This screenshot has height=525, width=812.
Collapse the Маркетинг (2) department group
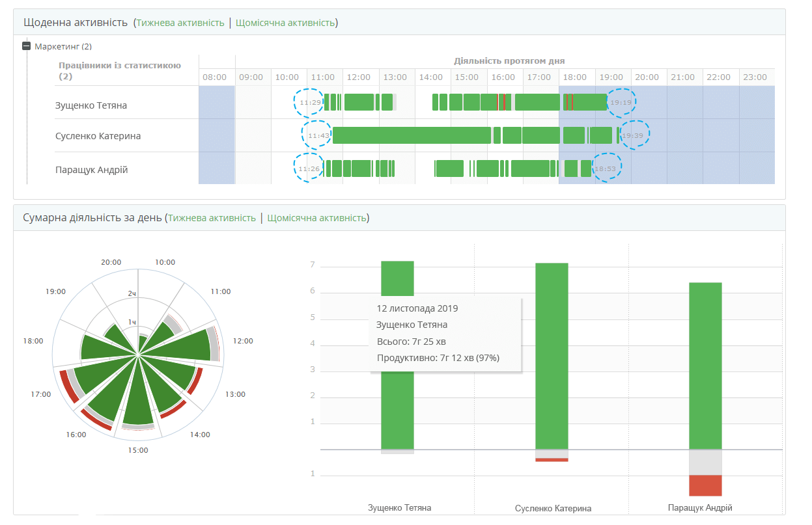pyautogui.click(x=26, y=46)
